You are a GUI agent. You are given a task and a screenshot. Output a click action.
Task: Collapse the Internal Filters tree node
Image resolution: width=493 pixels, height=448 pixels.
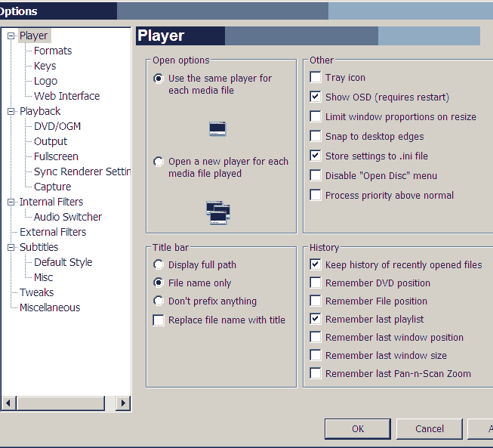click(x=11, y=202)
